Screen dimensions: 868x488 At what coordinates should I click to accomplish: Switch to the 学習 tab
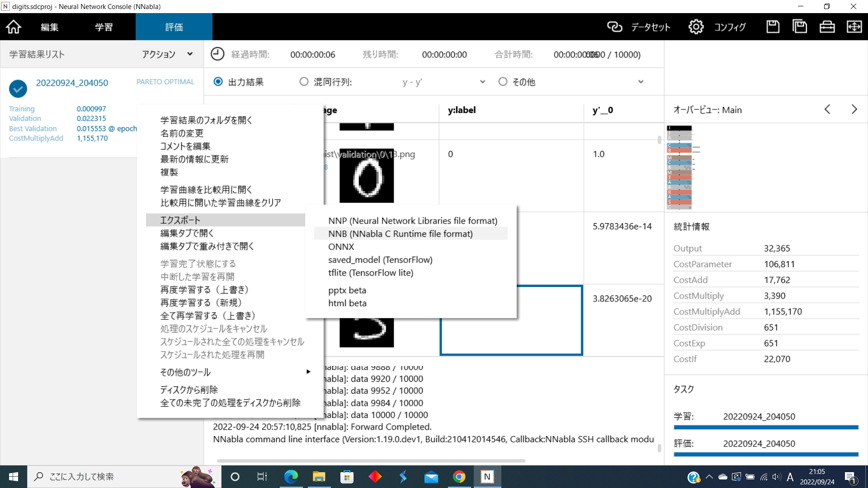point(104,27)
